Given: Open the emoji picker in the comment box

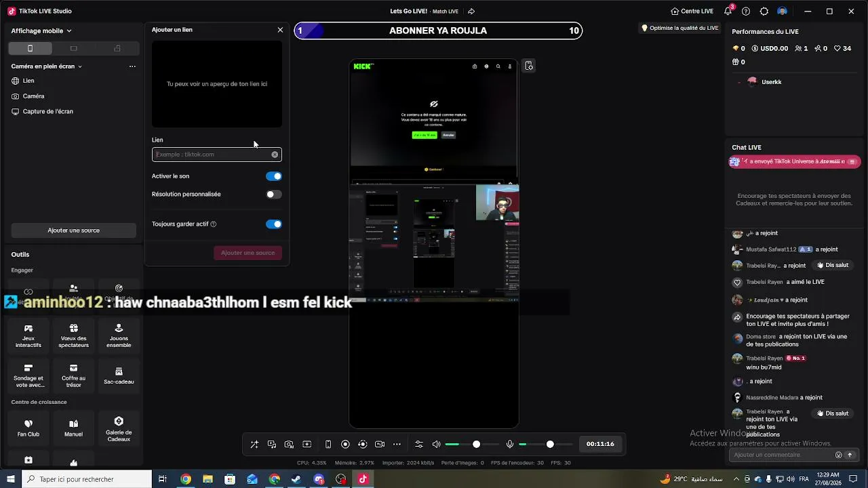Looking at the screenshot, I should click(x=839, y=455).
